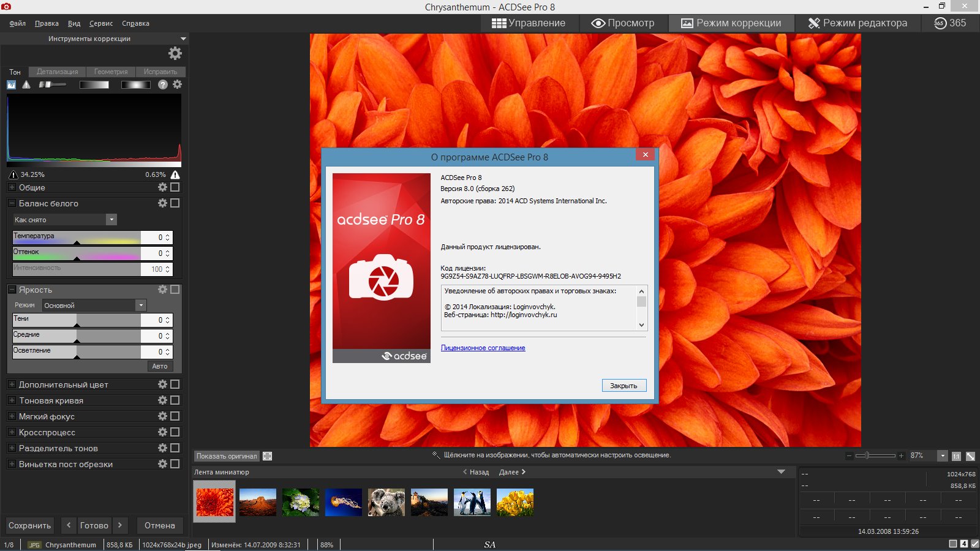Enable the Дополнительный цвет checkbox
Screen dimensions: 980x551
point(175,384)
